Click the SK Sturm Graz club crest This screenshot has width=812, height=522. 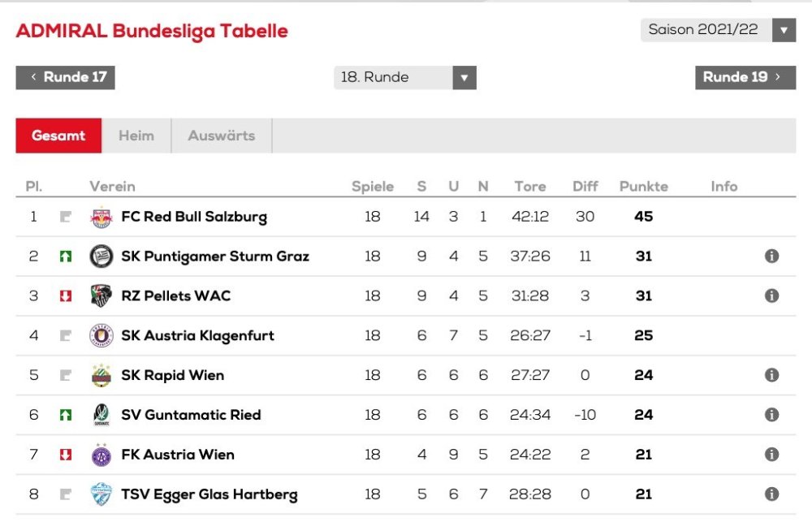click(101, 257)
